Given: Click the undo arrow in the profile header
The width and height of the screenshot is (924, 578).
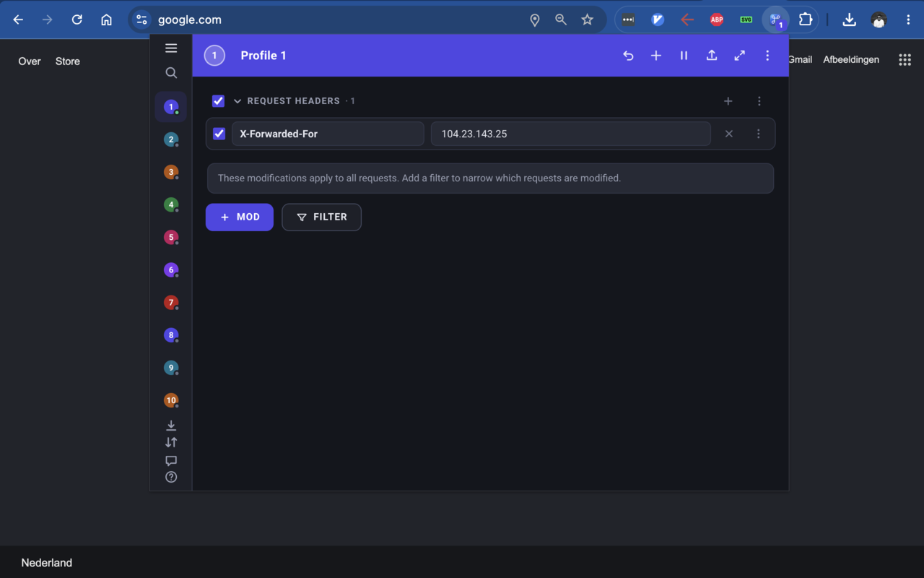Looking at the screenshot, I should tap(628, 56).
